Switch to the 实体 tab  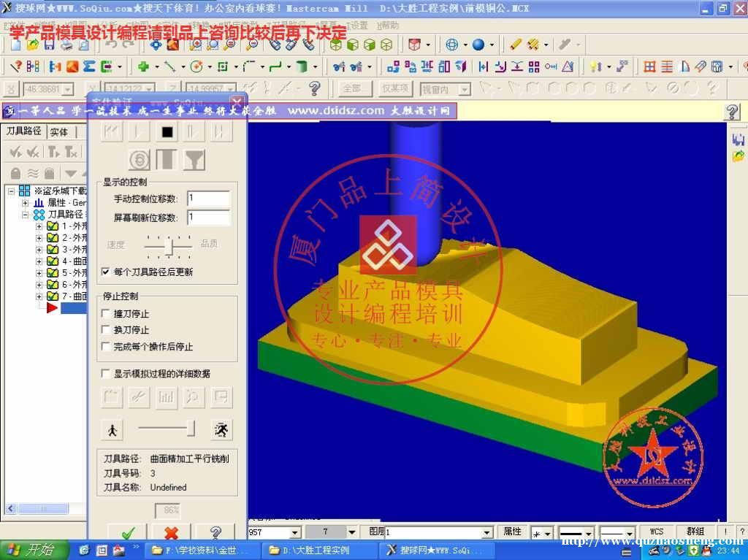[x=59, y=132]
